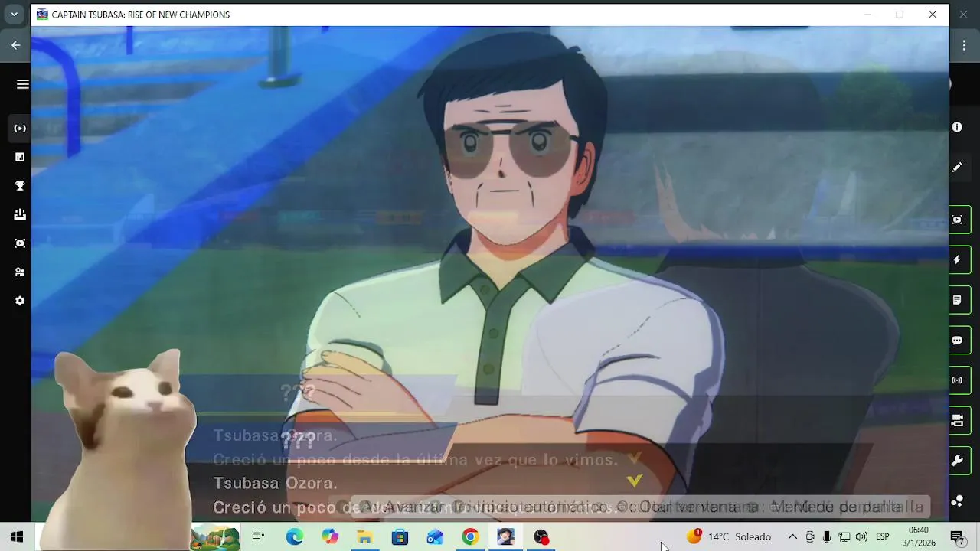Open the hamburger menu in left sidebar
This screenshot has height=551, width=980.
pos(22,84)
